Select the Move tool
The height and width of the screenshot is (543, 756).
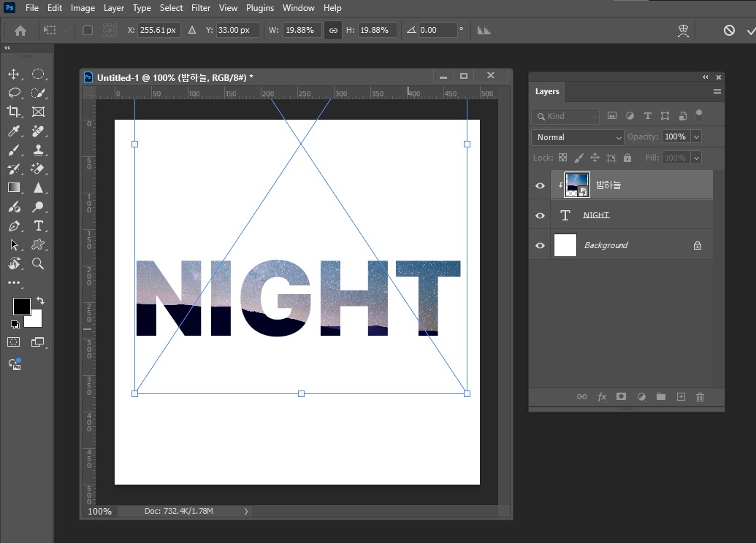(13, 74)
